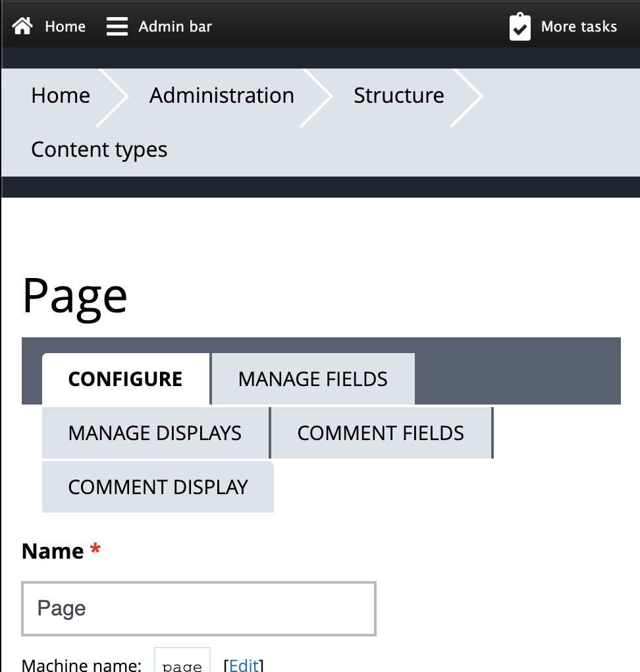The image size is (640, 672).
Task: Navigate to Structure via breadcrumb
Action: [x=398, y=96]
